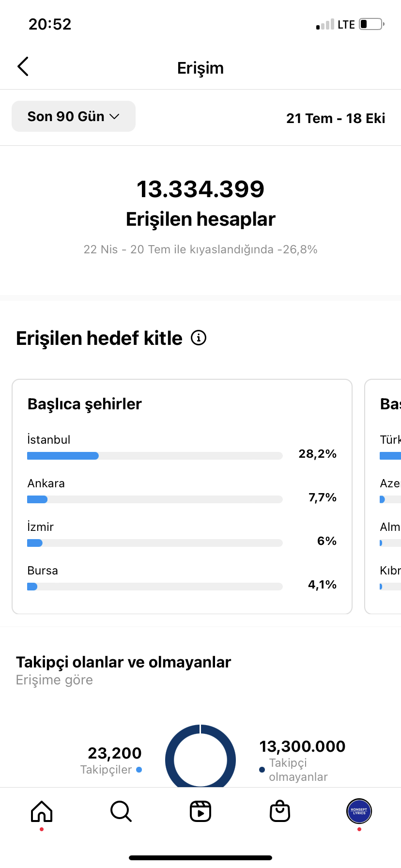Open the Search magnifier icon
The width and height of the screenshot is (401, 868).
pyautogui.click(x=121, y=811)
